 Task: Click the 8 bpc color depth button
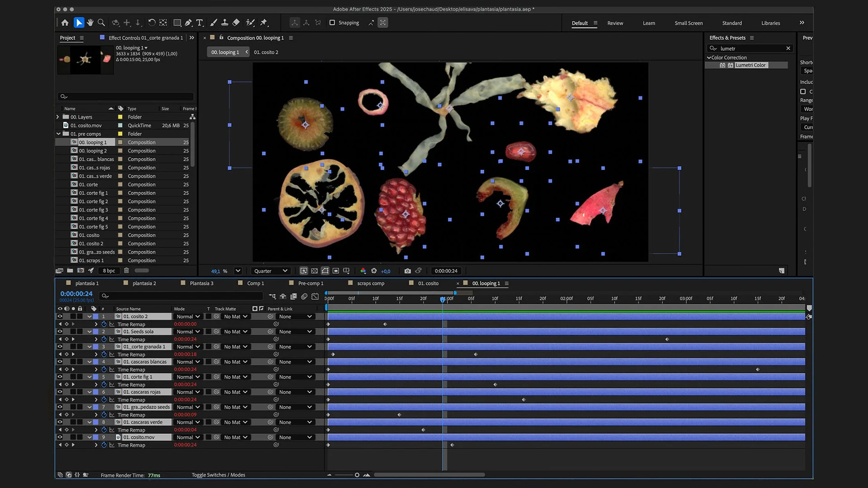108,271
